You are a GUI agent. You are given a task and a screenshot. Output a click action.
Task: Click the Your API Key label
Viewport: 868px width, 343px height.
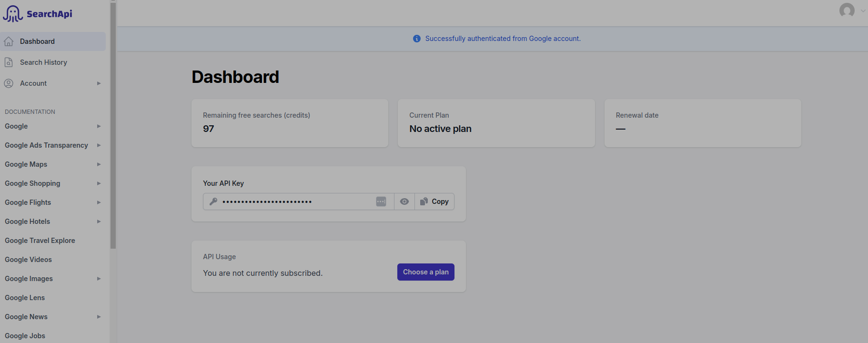click(223, 183)
